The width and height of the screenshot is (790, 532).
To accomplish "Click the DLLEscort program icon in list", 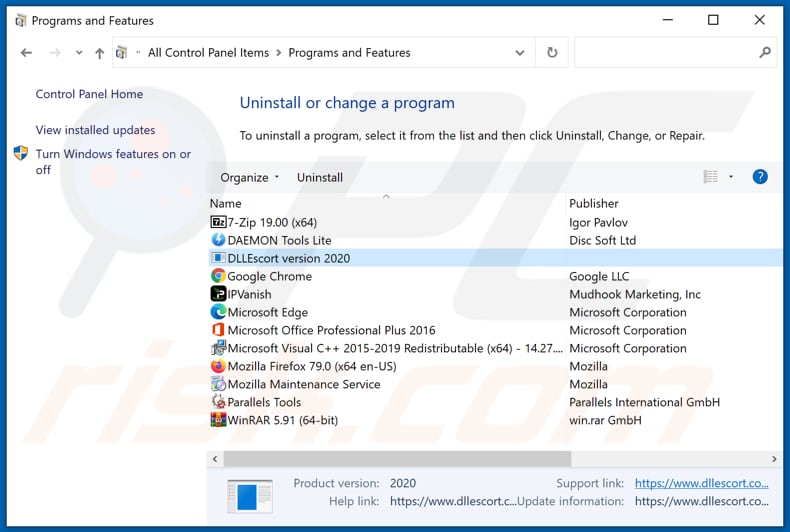I will (218, 258).
